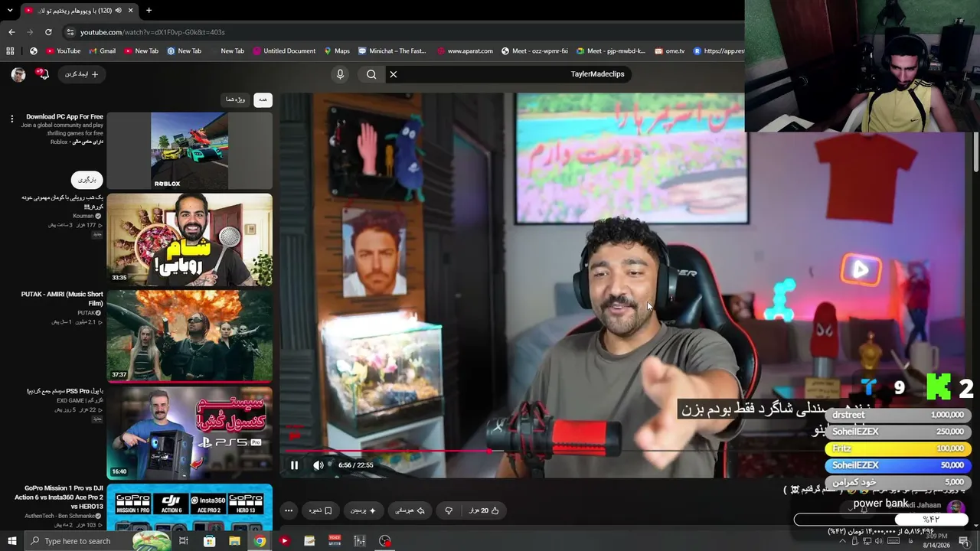
Task: Open the Windows notification center icon
Action: tap(964, 541)
